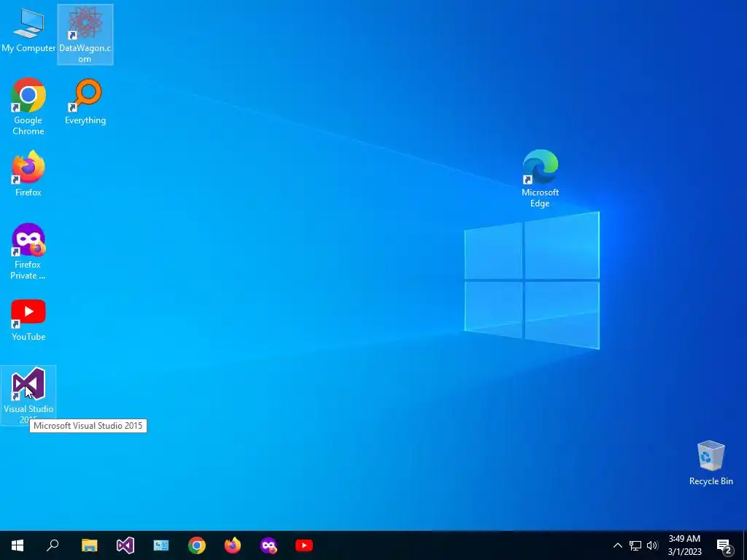Launch Firefox from the taskbar
The height and width of the screenshot is (560, 747).
coord(233,545)
